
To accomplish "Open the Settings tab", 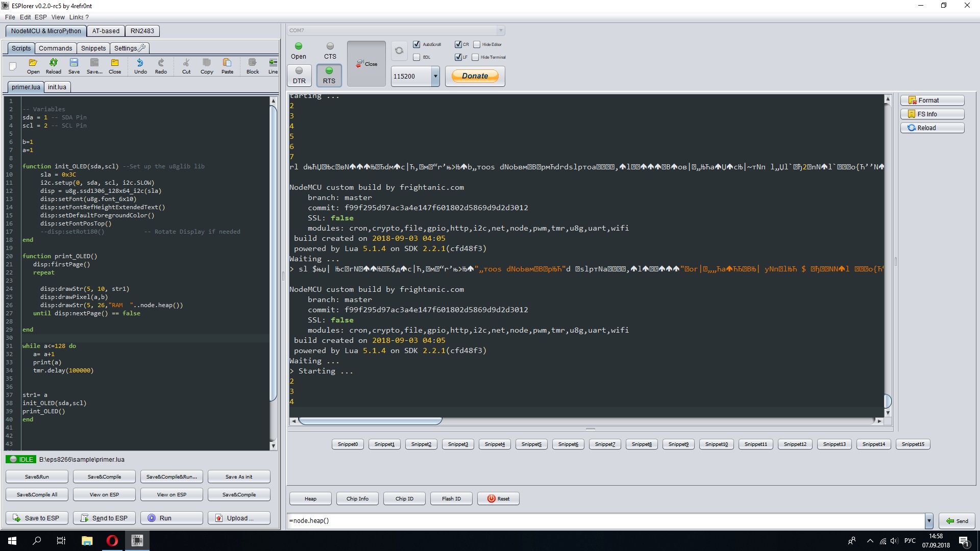I will tap(130, 48).
